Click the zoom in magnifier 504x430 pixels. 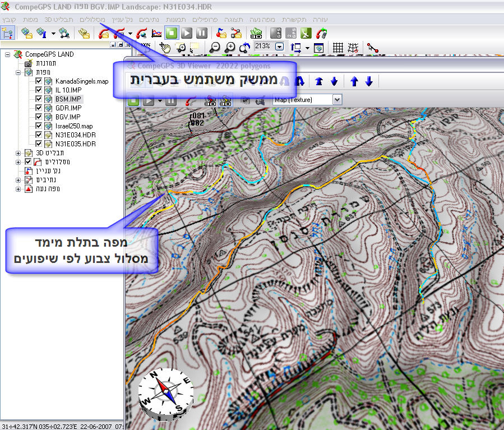tap(230, 48)
